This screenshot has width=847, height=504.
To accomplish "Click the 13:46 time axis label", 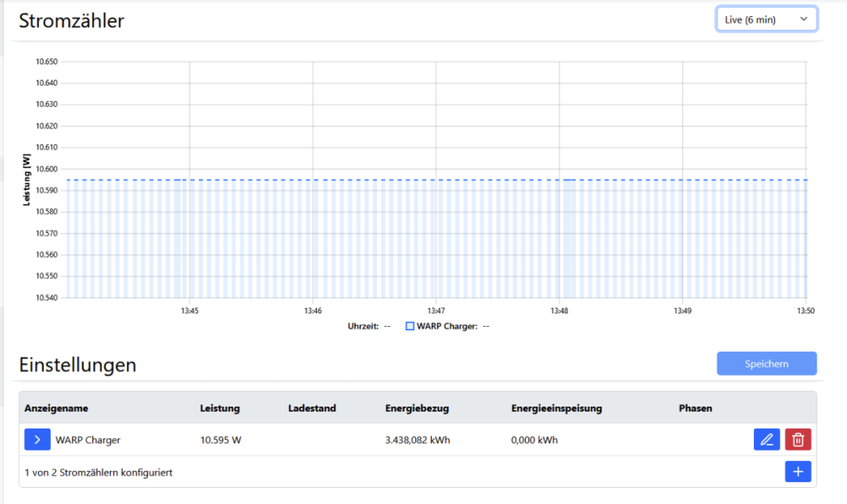I will coord(313,311).
